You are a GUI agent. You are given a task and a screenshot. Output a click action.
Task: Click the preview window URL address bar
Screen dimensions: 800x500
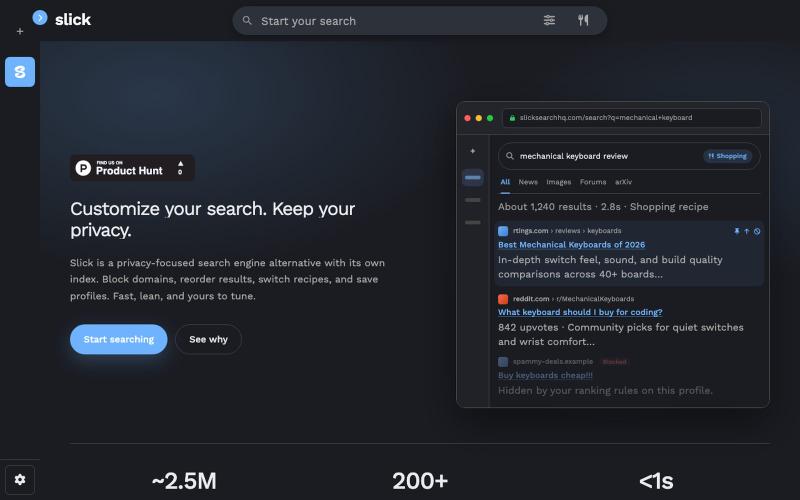(x=632, y=118)
